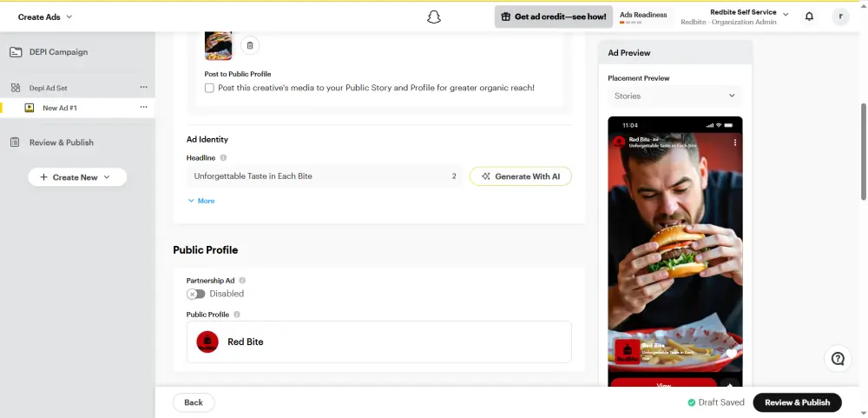Click the Draft Saved checkmark icon
868x418 pixels.
(692, 402)
